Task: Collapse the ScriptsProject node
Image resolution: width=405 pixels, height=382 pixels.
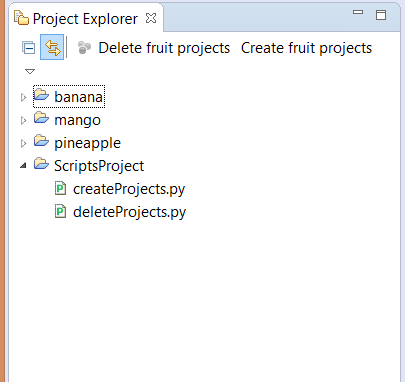Action: [x=23, y=165]
